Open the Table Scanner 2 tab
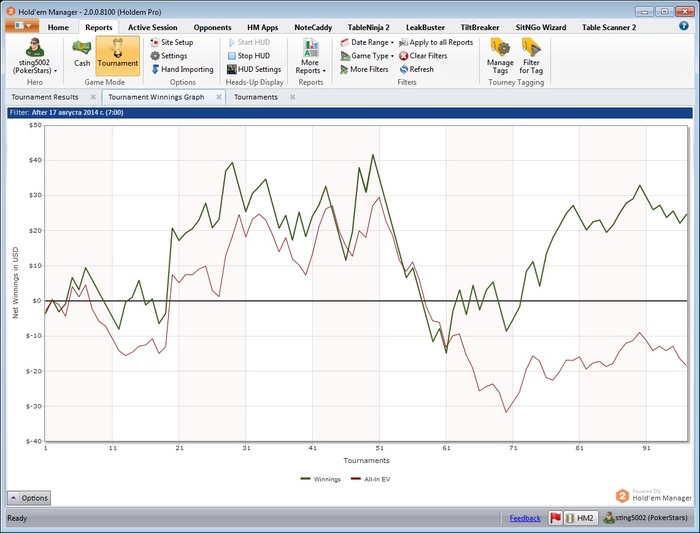Viewport: 700px width, 533px height. [609, 27]
